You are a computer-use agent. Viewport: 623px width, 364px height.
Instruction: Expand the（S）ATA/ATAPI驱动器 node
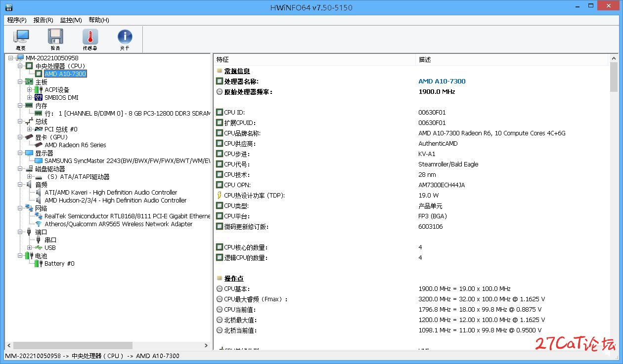tap(30, 176)
